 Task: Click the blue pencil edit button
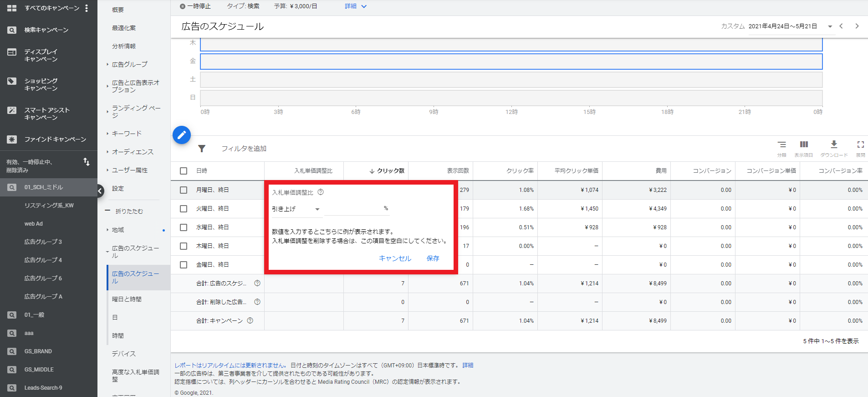[x=182, y=135]
